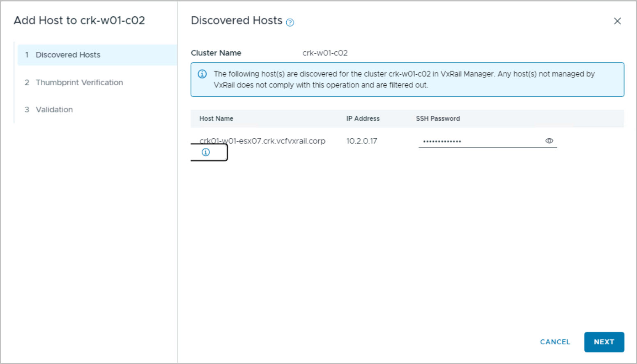The width and height of the screenshot is (637, 364).
Task: Select host crk01-w01-esx07.crk.vcfvxrail.corp
Action: coord(262,141)
